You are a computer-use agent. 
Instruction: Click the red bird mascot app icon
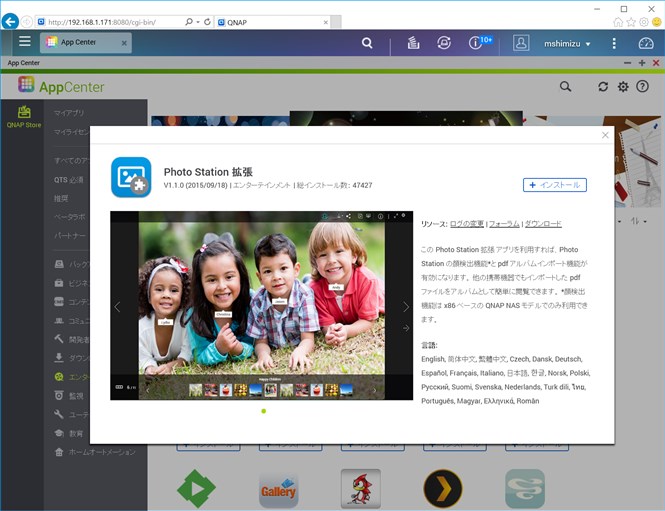pyautogui.click(x=361, y=489)
